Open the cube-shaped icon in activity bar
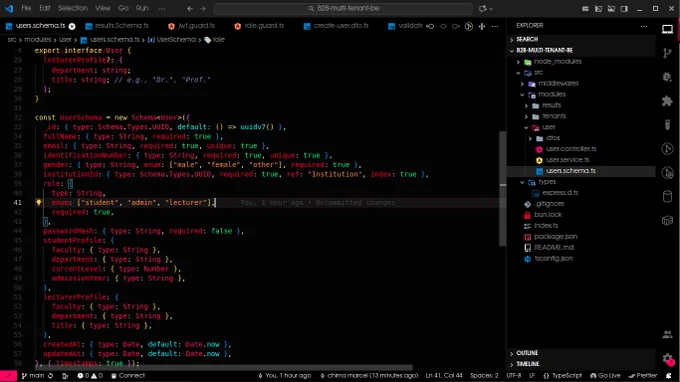 667,220
